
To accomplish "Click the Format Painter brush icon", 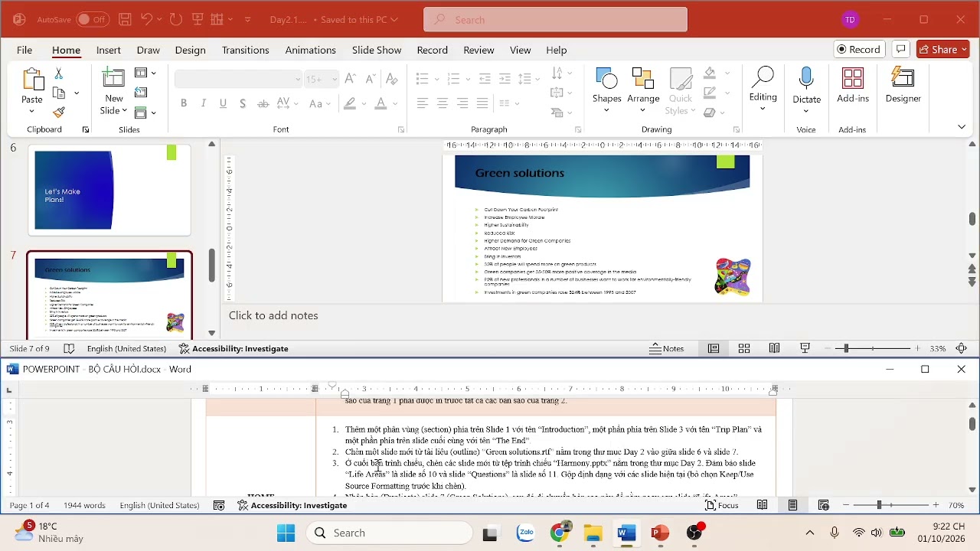I will tap(59, 112).
